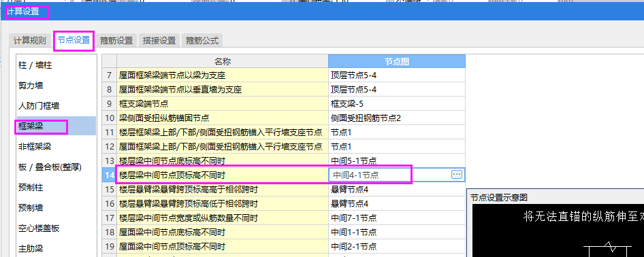The width and height of the screenshot is (644, 257).
Task: Click the 中间5-1节点 value cell
Action: point(397,160)
